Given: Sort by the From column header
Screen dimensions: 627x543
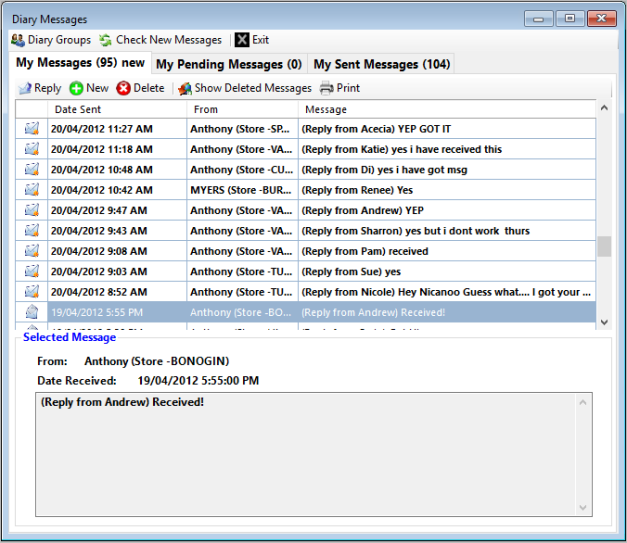Looking at the screenshot, I should coord(241,109).
